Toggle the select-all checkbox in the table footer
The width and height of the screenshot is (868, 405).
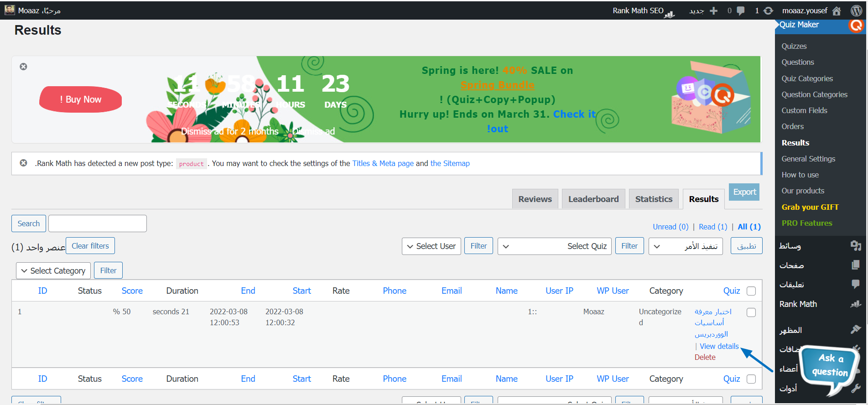tap(751, 379)
